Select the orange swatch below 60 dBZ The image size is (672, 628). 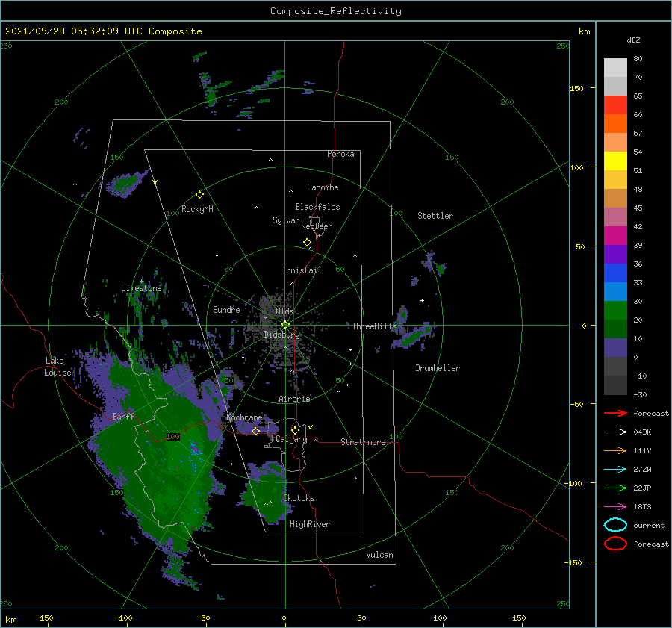coord(615,123)
